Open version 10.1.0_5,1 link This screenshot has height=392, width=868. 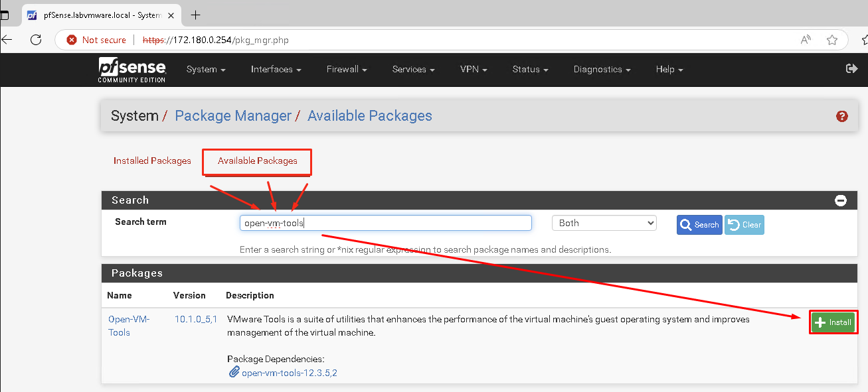196,319
